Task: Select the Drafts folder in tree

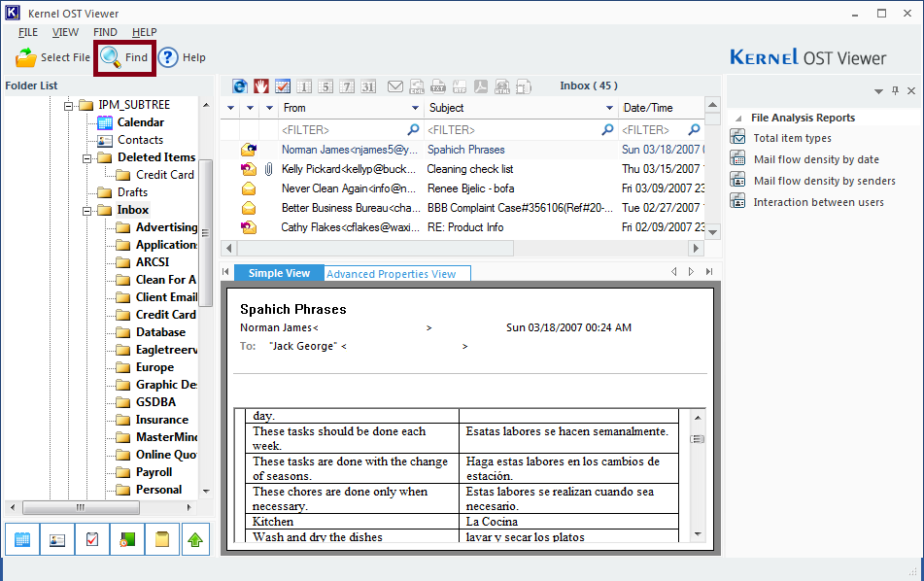Action: 132,192
